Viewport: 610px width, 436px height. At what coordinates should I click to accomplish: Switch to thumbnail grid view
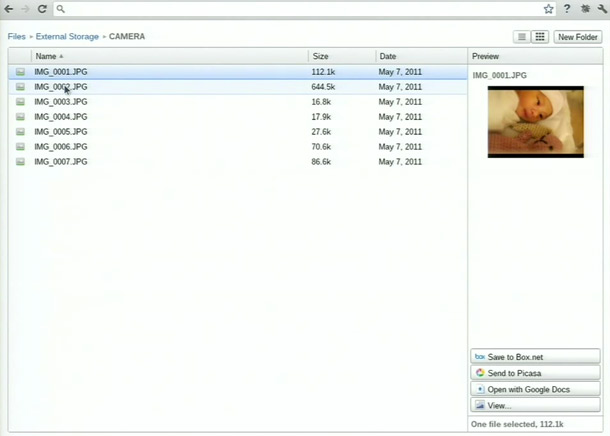point(540,37)
